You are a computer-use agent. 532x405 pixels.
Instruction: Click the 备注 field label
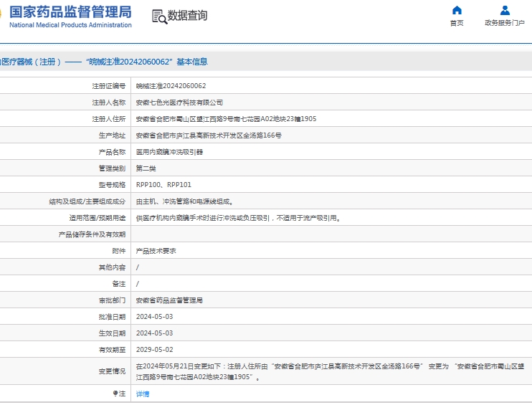(119, 284)
